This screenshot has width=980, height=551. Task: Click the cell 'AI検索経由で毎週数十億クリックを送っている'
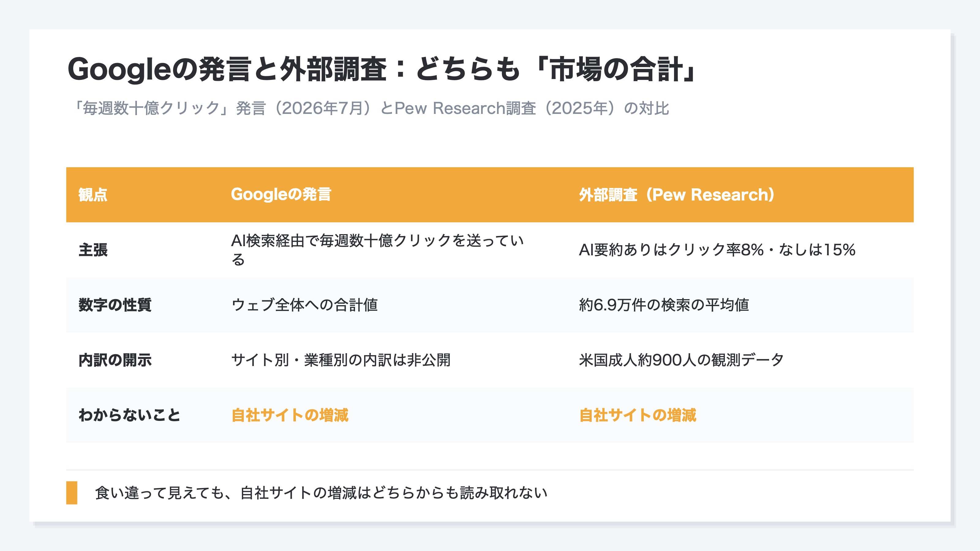(377, 250)
